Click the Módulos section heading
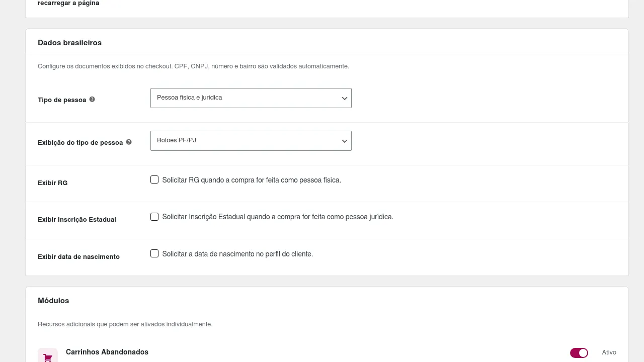This screenshot has height=362, width=644. tap(53, 301)
